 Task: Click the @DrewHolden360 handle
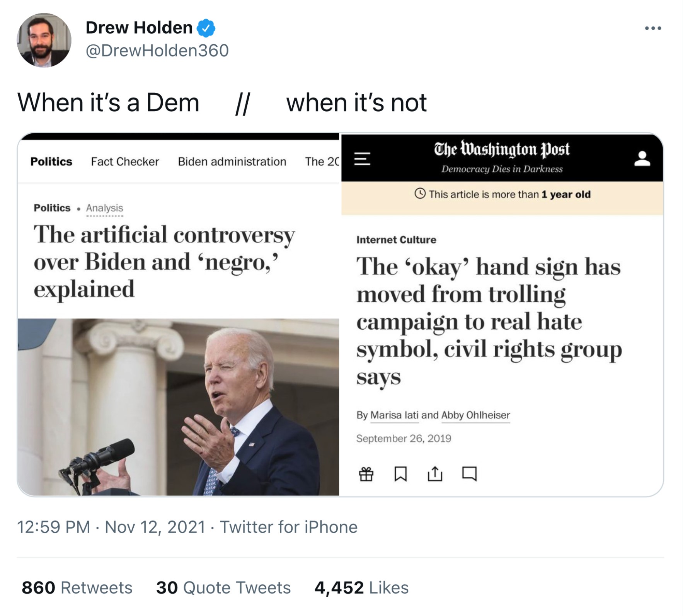coord(157,51)
